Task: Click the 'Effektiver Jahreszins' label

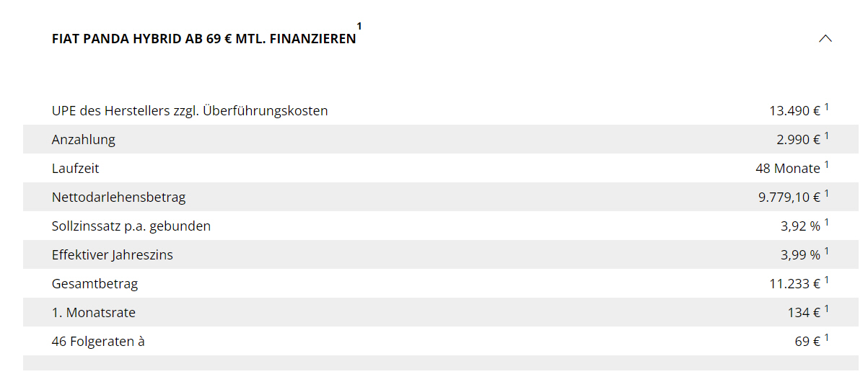Action: pyautogui.click(x=113, y=255)
